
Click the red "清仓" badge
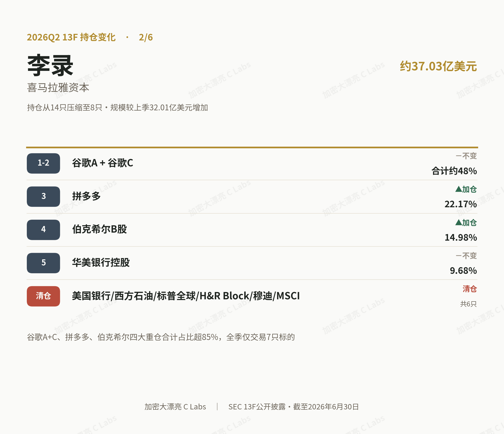43,296
